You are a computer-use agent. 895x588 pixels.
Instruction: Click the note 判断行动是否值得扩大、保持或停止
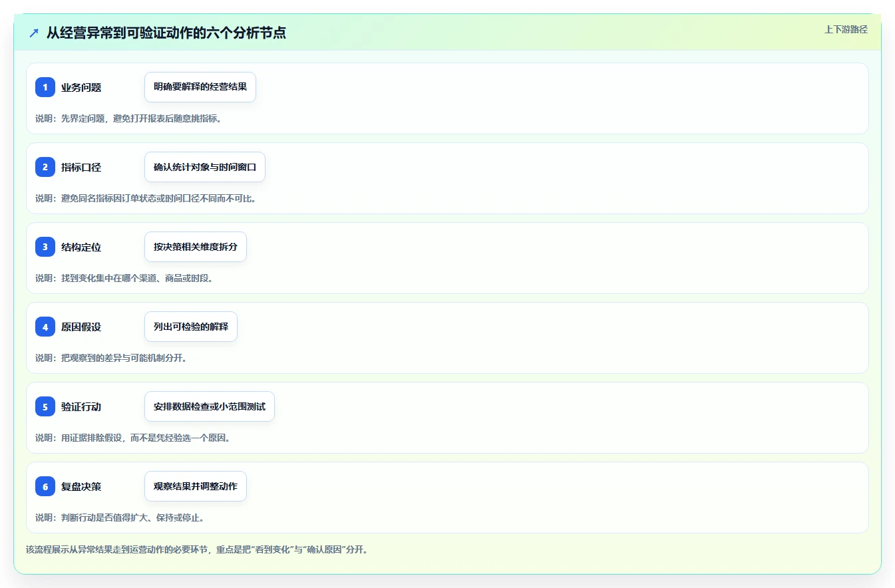point(120,517)
